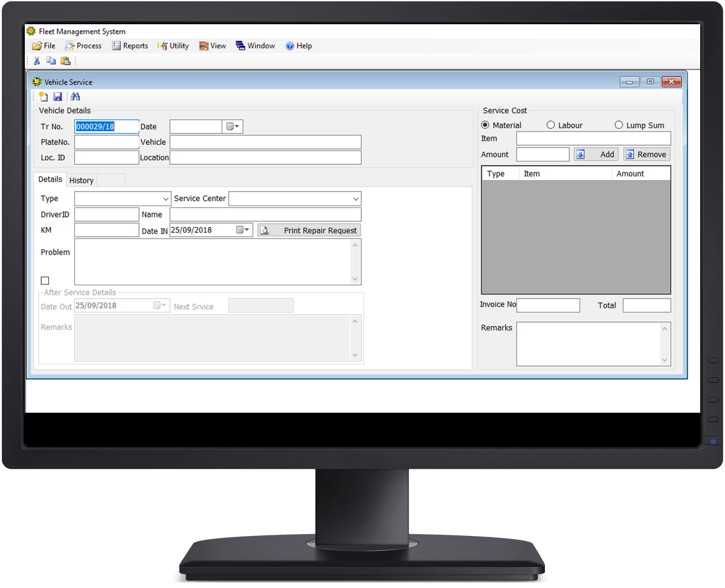Image resolution: width=725 pixels, height=588 pixels.
Task: Click the Tr No. field showing 000029/18
Action: pyautogui.click(x=107, y=127)
